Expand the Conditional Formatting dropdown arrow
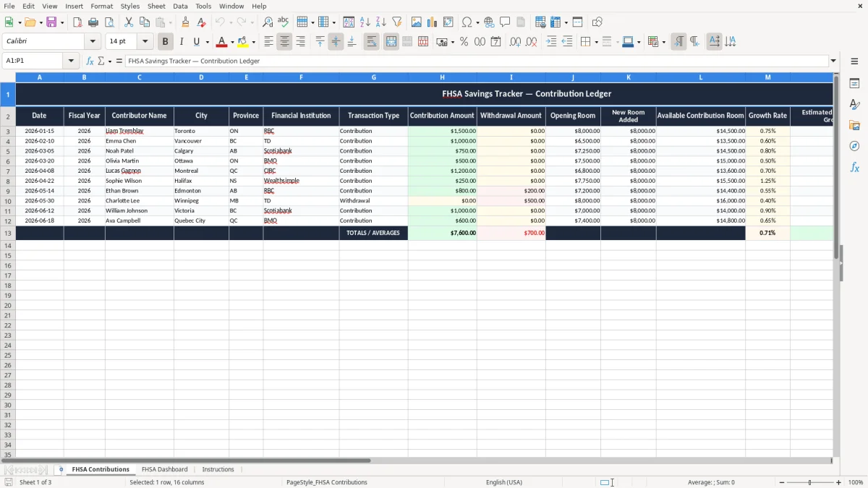The image size is (868, 488). coord(663,42)
